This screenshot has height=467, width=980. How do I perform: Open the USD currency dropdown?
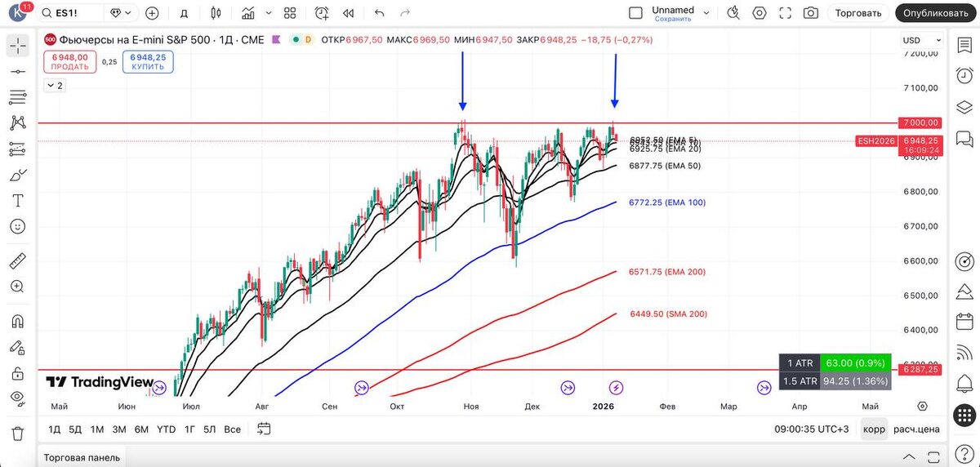[920, 40]
